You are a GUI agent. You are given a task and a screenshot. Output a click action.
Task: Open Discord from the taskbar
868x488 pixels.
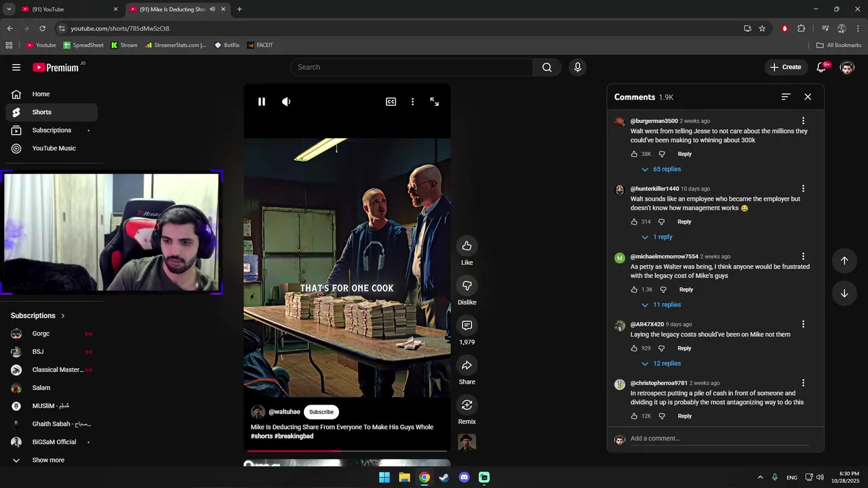click(464, 477)
